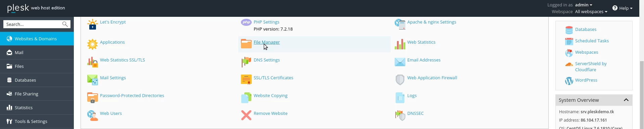The height and width of the screenshot is (129, 644).
Task: Click the Webspaces icon in right panel
Action: (x=569, y=53)
